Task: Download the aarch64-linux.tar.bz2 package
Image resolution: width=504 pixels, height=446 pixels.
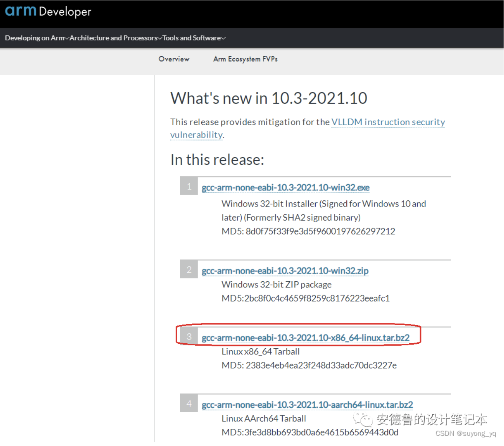Action: coord(307,405)
